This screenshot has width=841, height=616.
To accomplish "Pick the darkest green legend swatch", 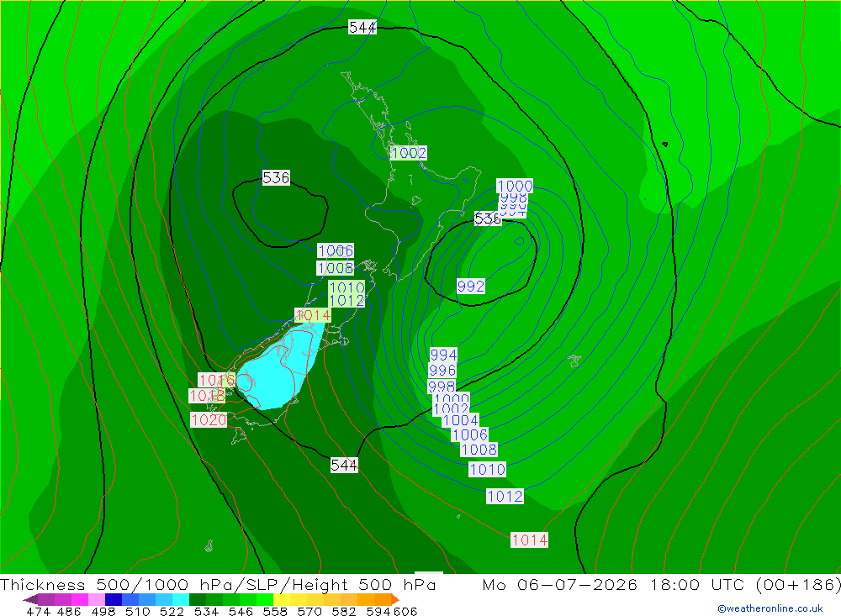I will (198, 599).
